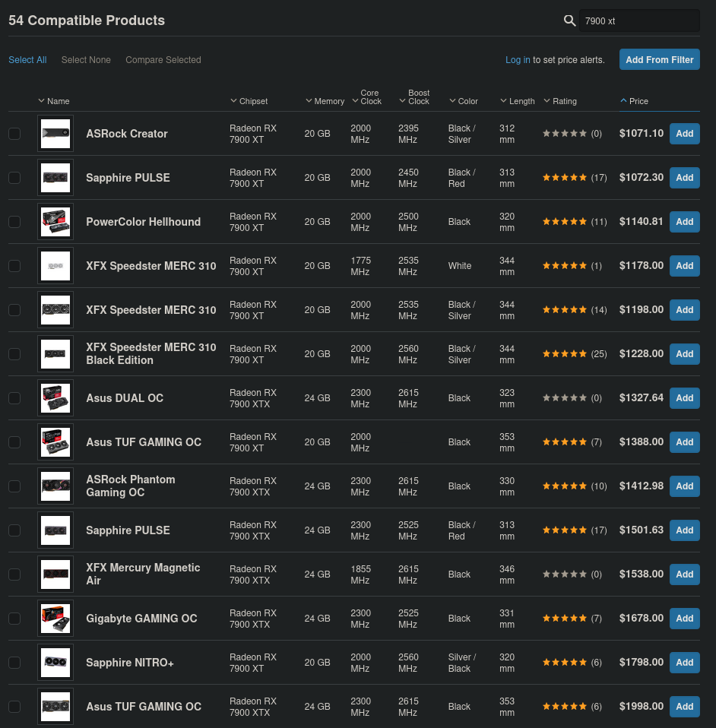Sort by Name column
Screen dimensions: 716x728
tap(54, 101)
